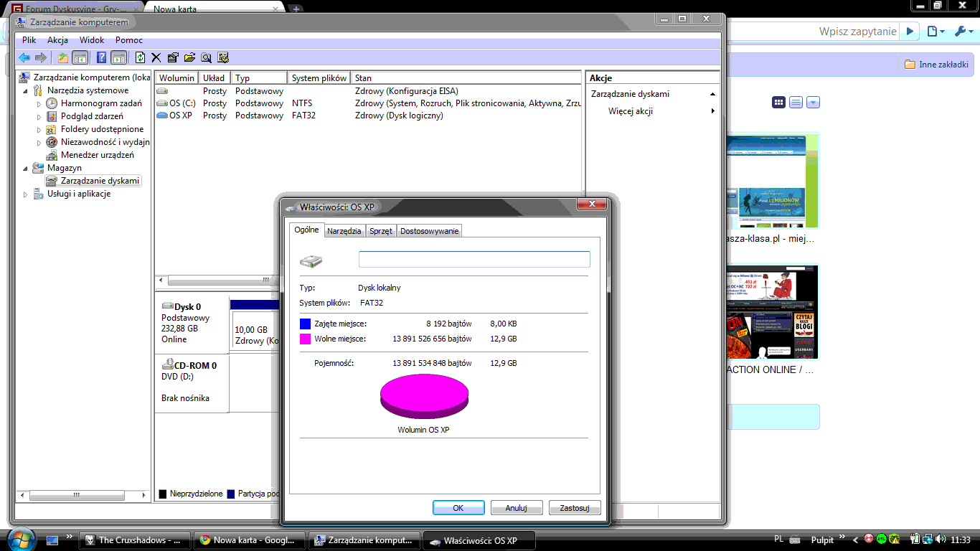This screenshot has width=980, height=551.
Task: Collapse the Magazyn tree node
Action: click(27, 169)
